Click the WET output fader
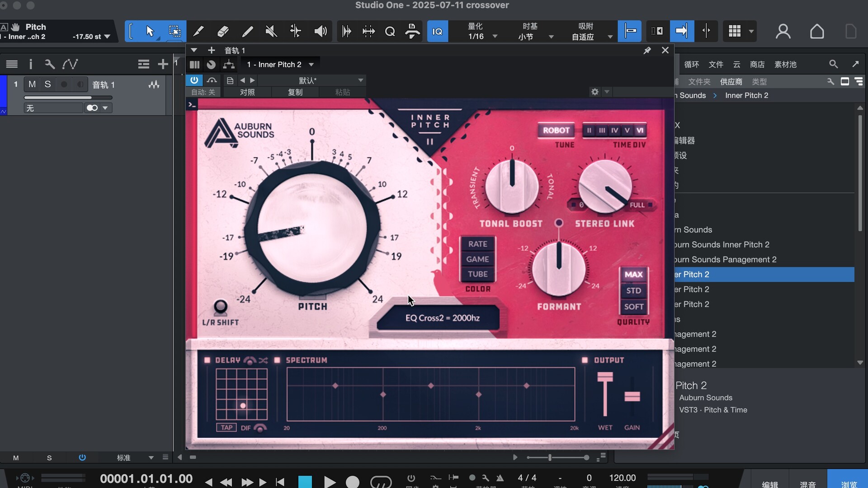This screenshot has width=868, height=488. click(x=605, y=377)
